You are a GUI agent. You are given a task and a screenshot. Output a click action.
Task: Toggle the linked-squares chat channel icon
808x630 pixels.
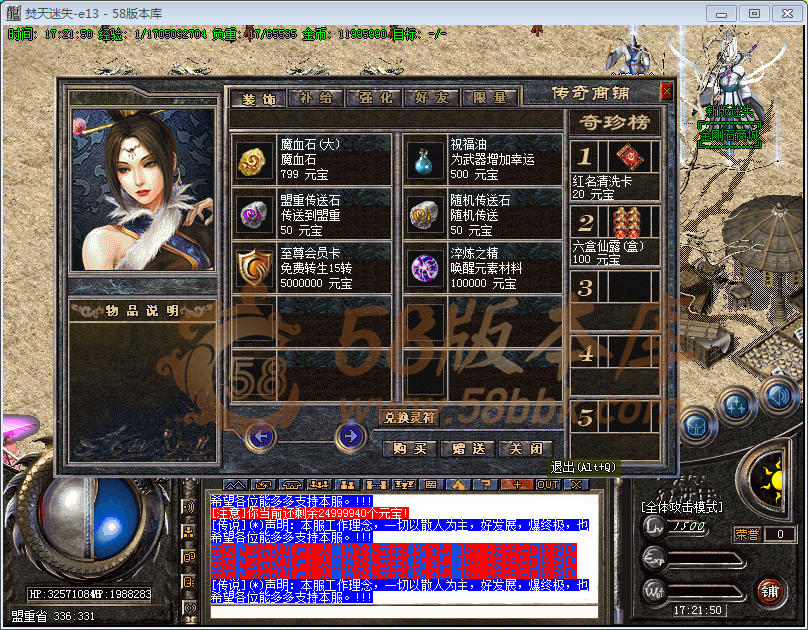189,557
